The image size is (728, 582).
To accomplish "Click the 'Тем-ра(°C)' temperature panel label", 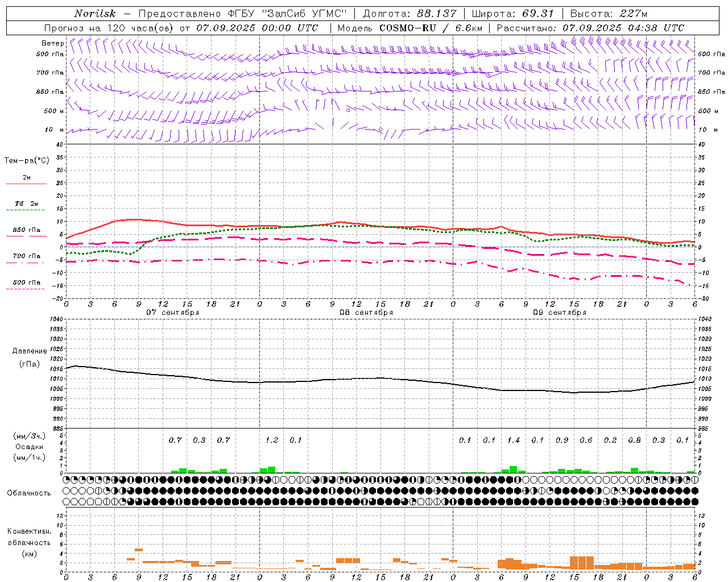I will pos(27,161).
